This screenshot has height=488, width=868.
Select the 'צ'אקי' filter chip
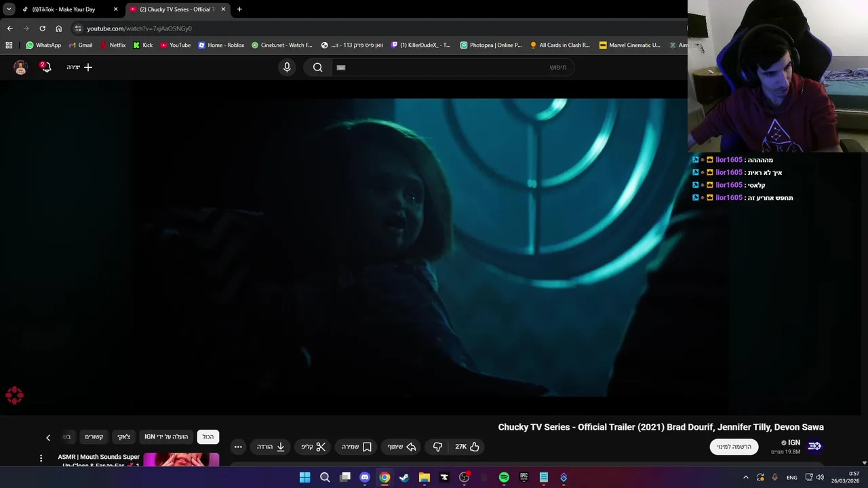click(x=123, y=436)
